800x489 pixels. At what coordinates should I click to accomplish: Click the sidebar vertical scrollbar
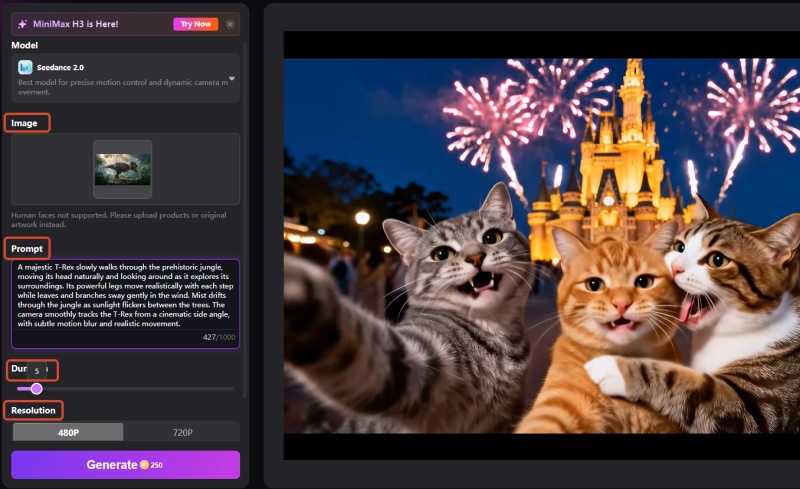245,219
